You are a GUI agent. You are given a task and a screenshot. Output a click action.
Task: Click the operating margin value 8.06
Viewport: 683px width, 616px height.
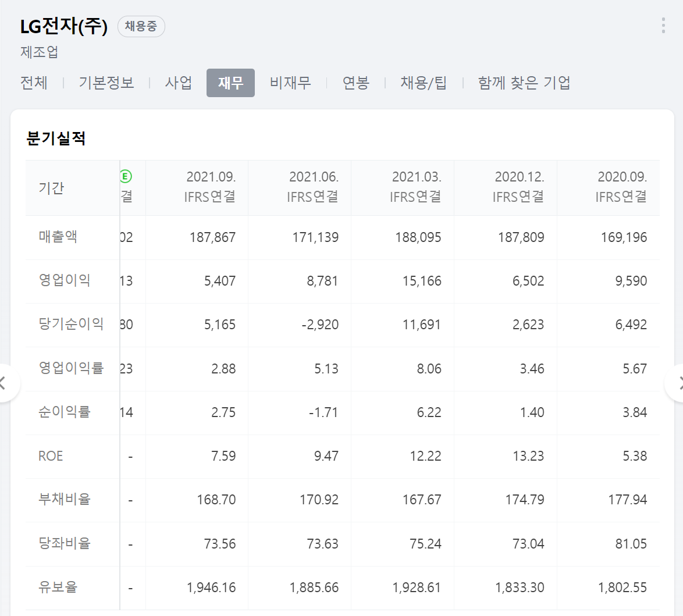429,369
